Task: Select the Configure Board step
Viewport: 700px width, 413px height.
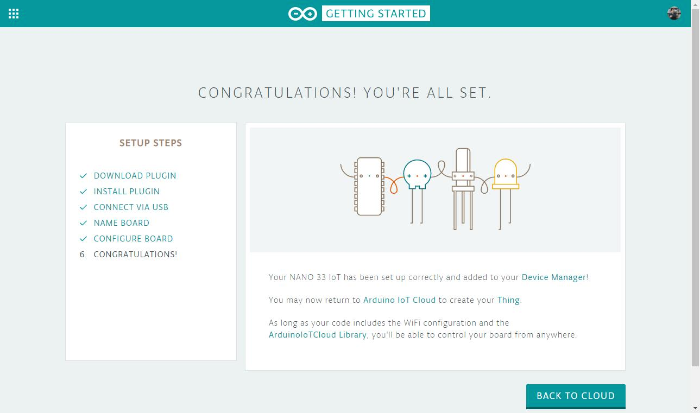Action: (x=133, y=238)
